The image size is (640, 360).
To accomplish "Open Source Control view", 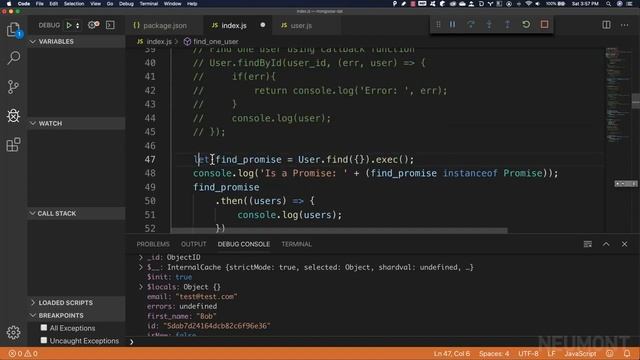I will (x=13, y=87).
